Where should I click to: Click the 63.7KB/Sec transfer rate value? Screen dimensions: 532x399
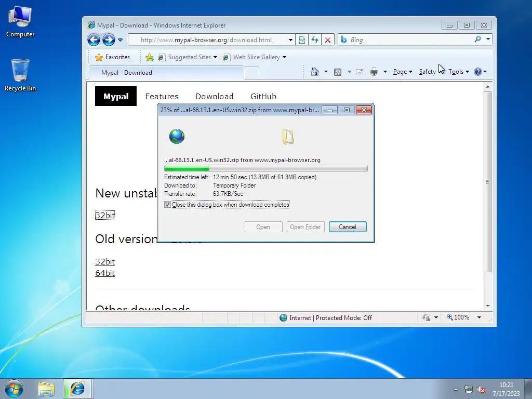pos(228,194)
